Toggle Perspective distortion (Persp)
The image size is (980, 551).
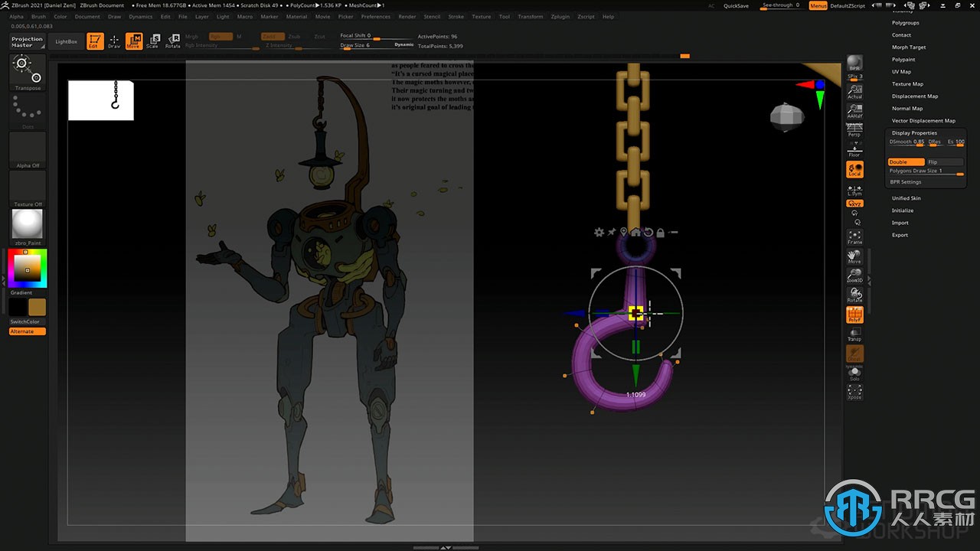tap(854, 130)
